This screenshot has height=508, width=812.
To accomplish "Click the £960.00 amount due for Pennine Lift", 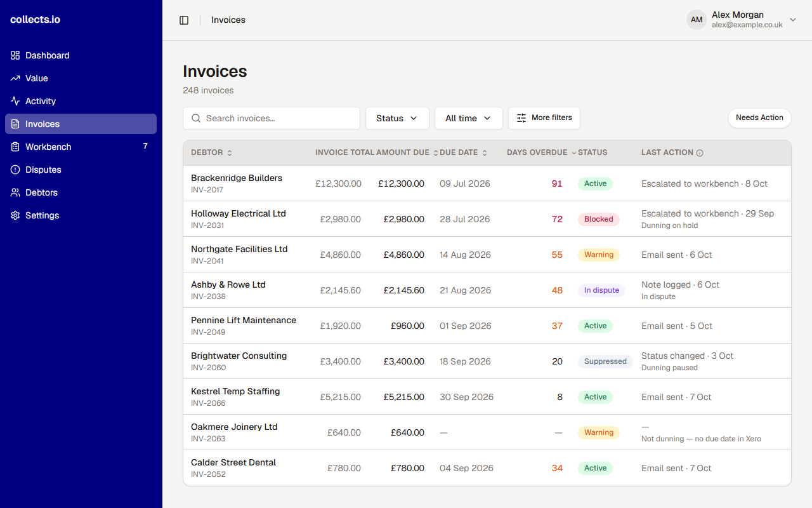I will (x=407, y=326).
